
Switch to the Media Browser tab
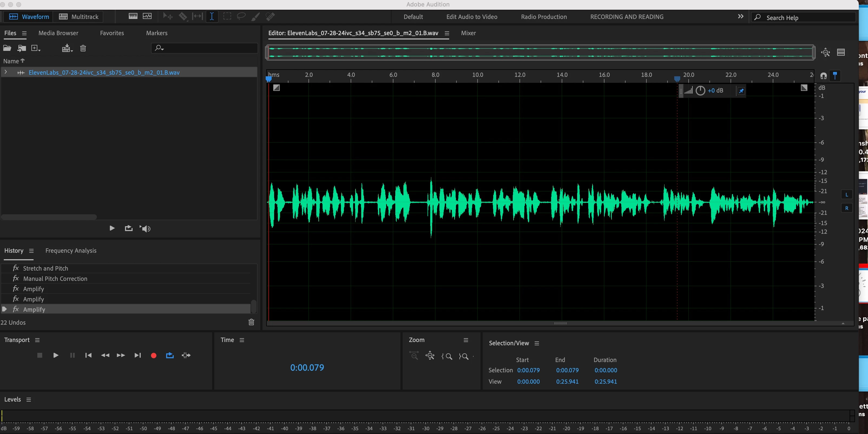click(58, 33)
